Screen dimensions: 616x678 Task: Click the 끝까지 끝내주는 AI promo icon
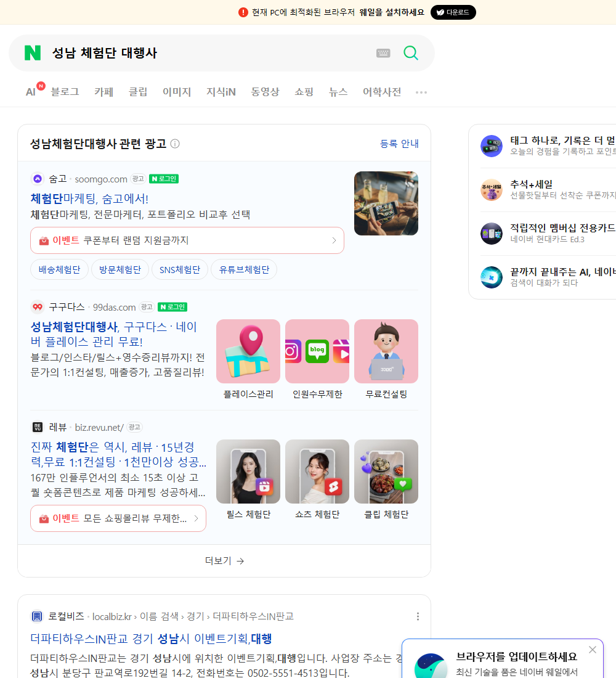tap(492, 277)
